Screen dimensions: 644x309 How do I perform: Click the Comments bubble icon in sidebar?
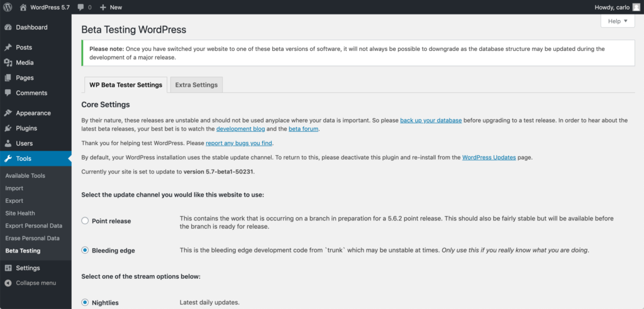(8, 93)
